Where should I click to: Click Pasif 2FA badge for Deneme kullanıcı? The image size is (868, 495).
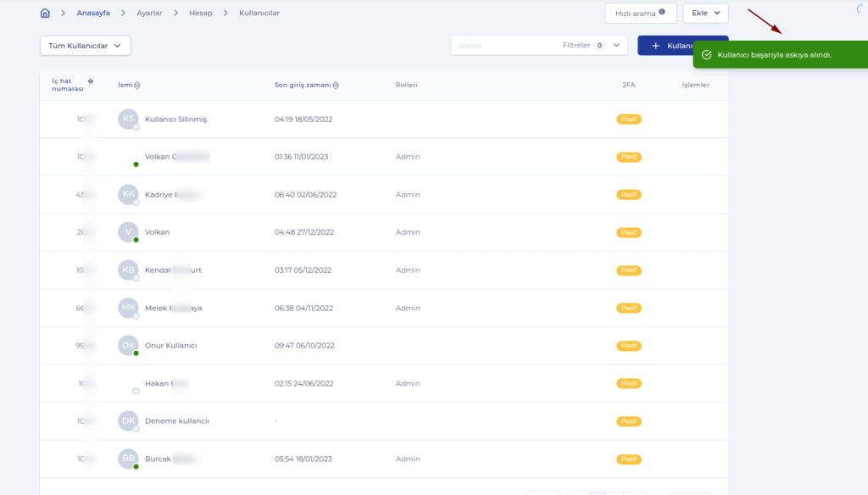click(629, 421)
